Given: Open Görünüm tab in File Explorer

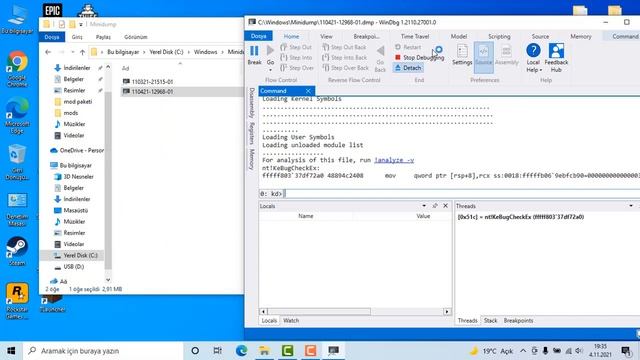Looking at the screenshot, I should [x=136, y=37].
